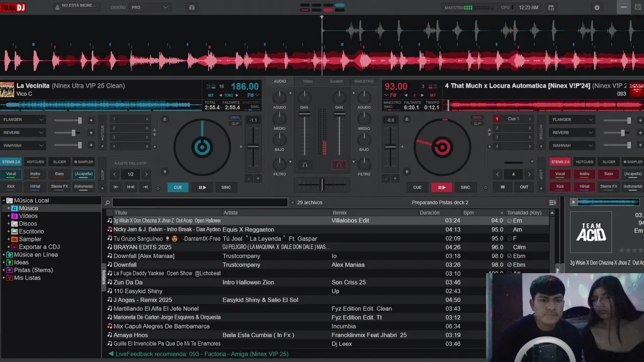The width and height of the screenshot is (644, 362).
Task: Toggle right deck Kick stem
Action: click(x=560, y=187)
